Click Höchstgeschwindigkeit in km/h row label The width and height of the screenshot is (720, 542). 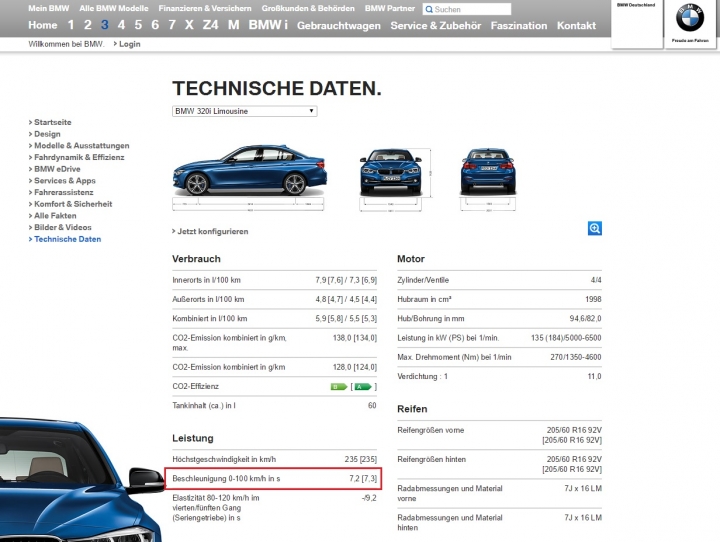(x=224, y=459)
